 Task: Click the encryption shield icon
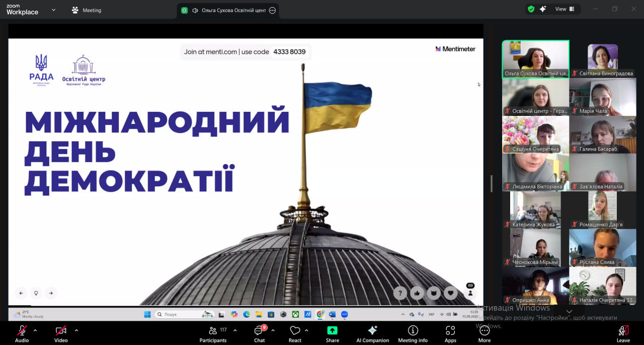click(x=531, y=9)
